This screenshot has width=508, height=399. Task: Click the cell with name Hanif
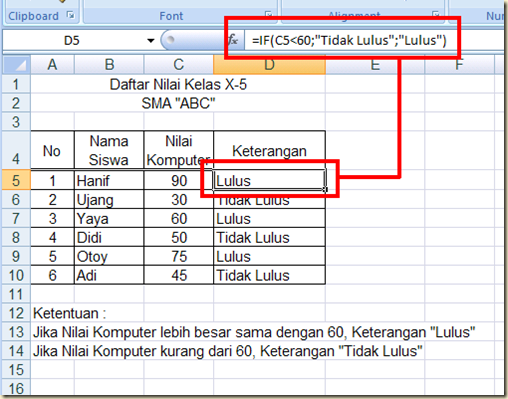coord(109,181)
